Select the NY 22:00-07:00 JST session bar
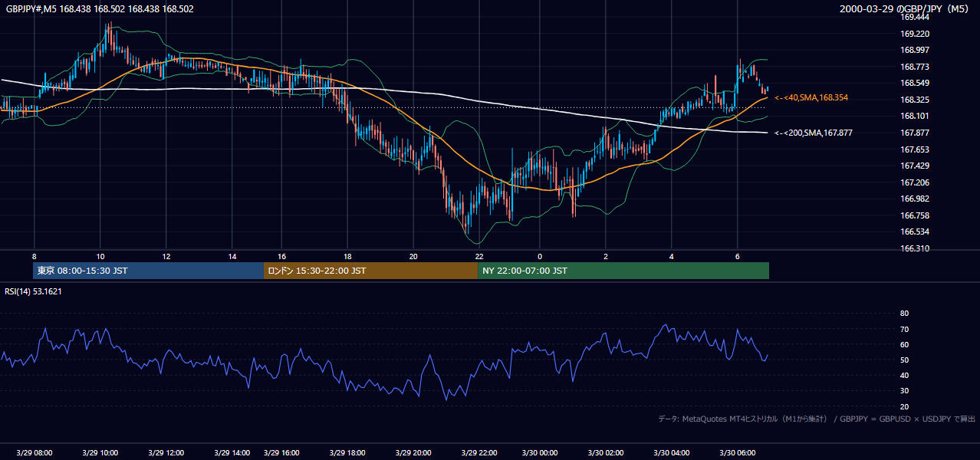 pyautogui.click(x=623, y=271)
